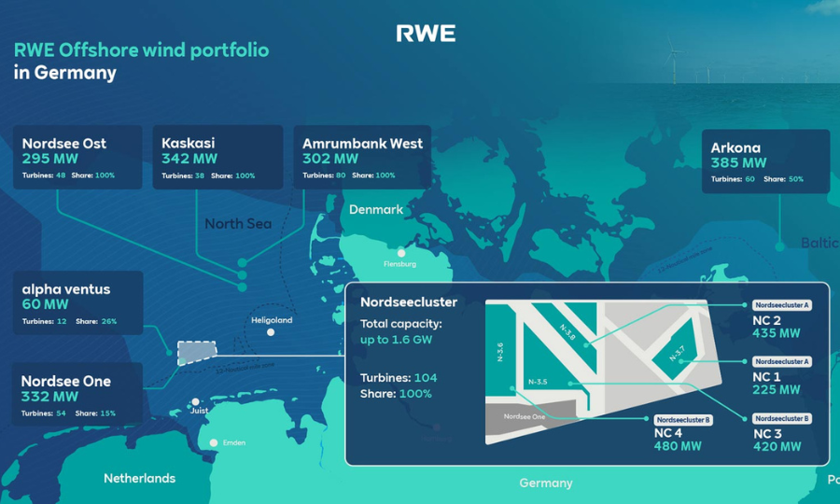840x504 pixels.
Task: Click the grey Nordsee One area in inset
Action: (524, 416)
